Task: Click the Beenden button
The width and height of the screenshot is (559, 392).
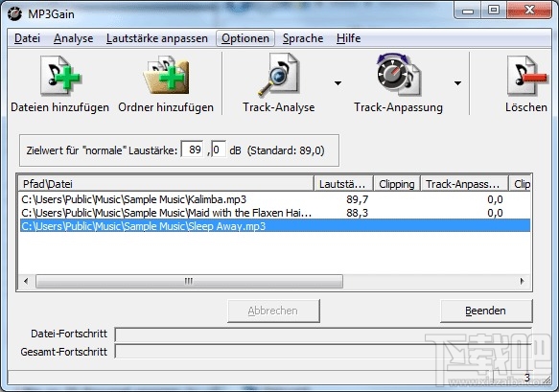Action: click(486, 311)
